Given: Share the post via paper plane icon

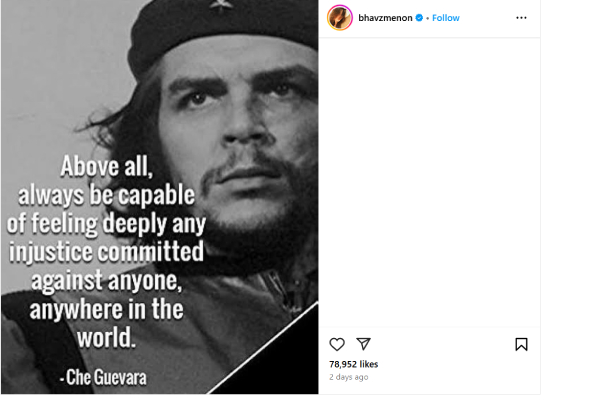Looking at the screenshot, I should [x=364, y=344].
